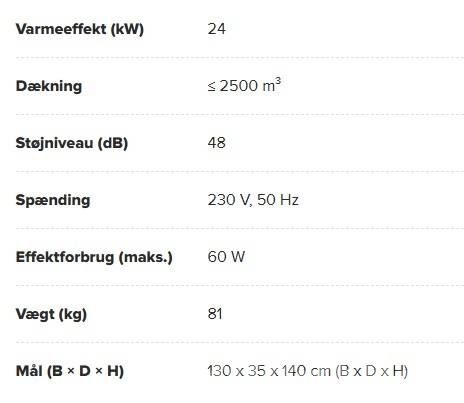464x403 pixels.
Task: Click the Vægt (kg) label
Action: pyautogui.click(x=51, y=314)
